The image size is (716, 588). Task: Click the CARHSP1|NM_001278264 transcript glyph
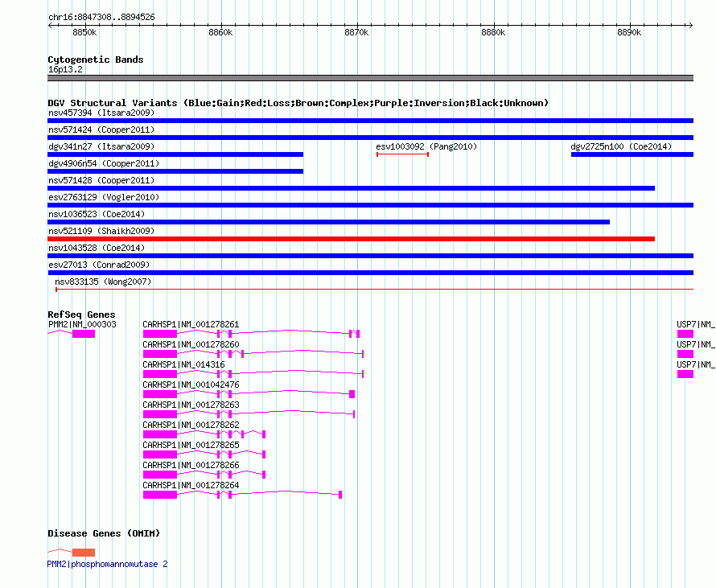pyautogui.click(x=242, y=495)
